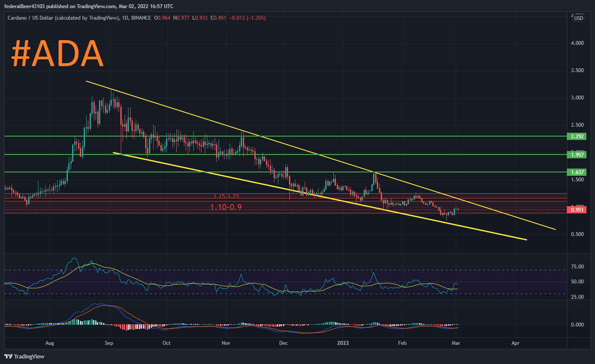Image resolution: width=595 pixels, height=364 pixels.
Task: Click the 1.10-0.9 zone label
Action: 226,207
